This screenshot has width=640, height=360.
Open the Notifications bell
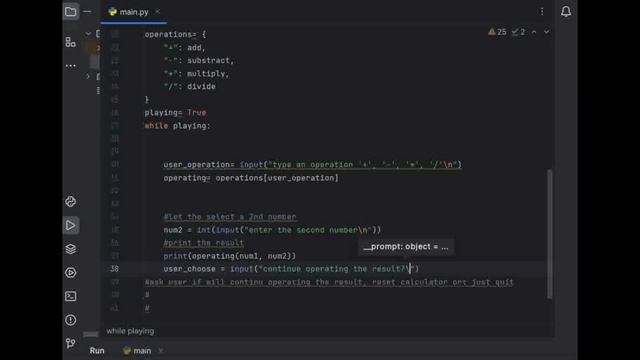pos(566,12)
